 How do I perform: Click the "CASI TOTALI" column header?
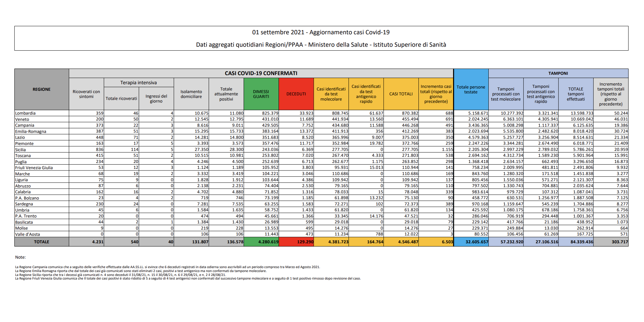tap(401, 94)
